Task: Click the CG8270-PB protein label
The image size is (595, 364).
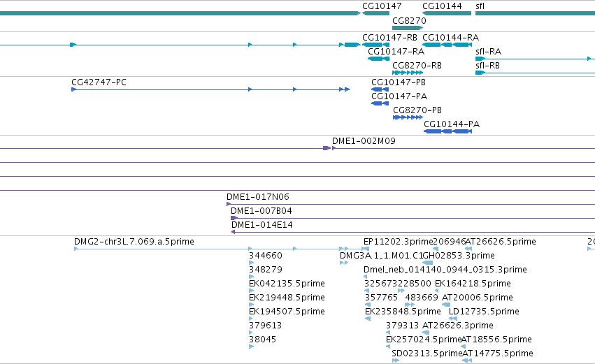Action: click(417, 110)
